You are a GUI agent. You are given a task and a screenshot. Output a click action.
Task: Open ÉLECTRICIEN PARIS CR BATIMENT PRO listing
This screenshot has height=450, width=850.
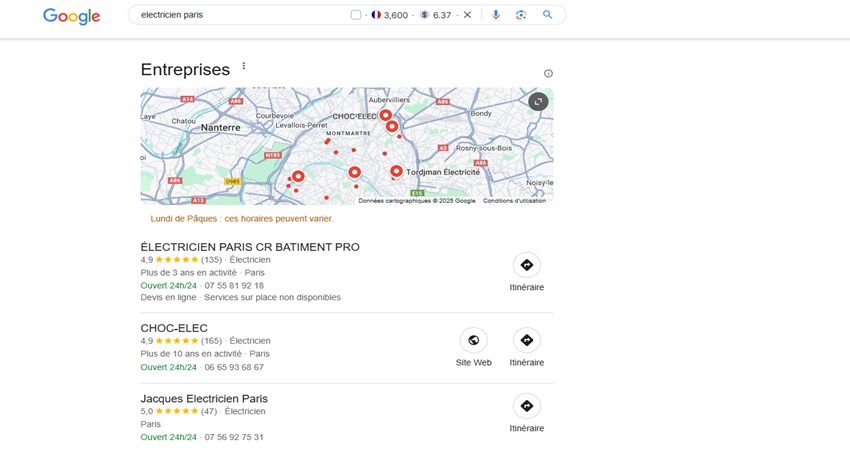pyautogui.click(x=250, y=247)
